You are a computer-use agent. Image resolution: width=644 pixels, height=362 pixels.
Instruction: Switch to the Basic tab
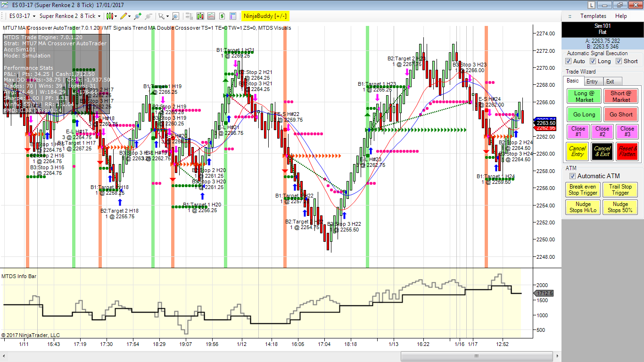tap(573, 81)
